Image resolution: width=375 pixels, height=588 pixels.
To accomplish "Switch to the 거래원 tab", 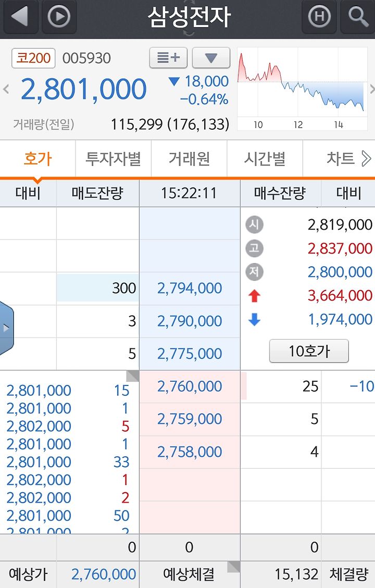I will click(x=189, y=159).
